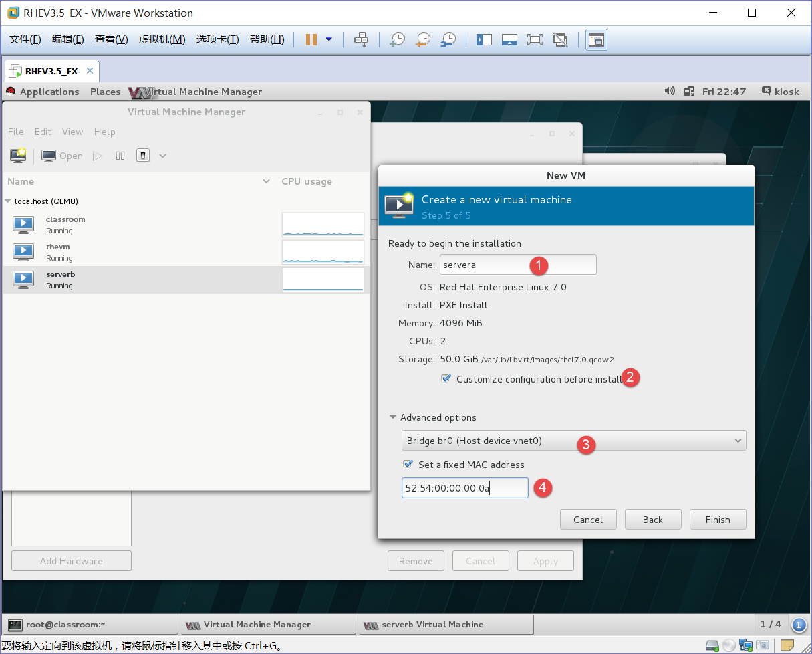Click the send Ctrl+Alt+Del toolbar icon

point(362,39)
